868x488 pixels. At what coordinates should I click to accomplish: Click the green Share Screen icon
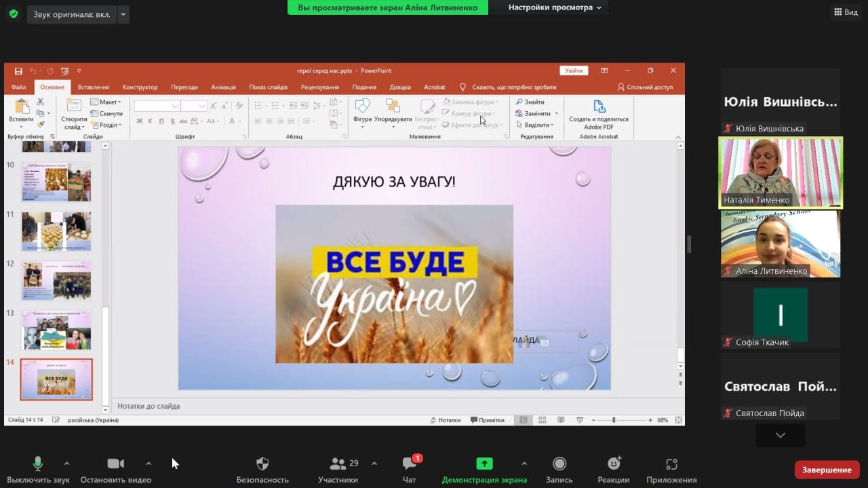484,464
